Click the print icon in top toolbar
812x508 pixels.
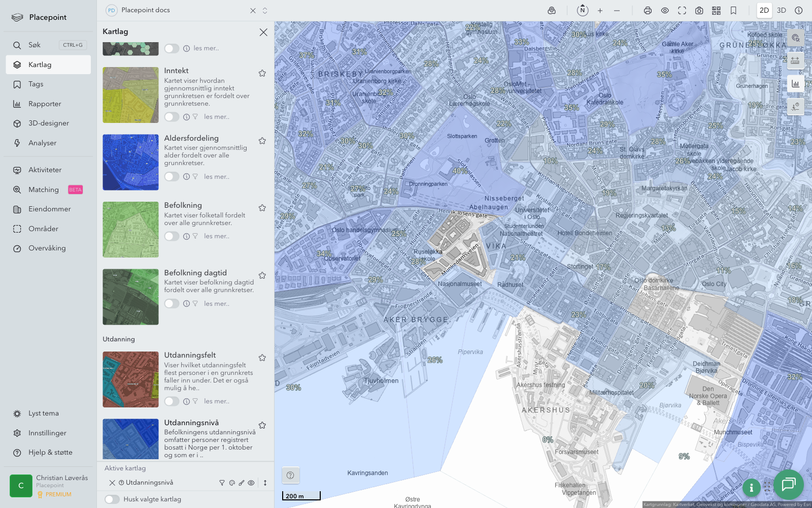tap(648, 10)
